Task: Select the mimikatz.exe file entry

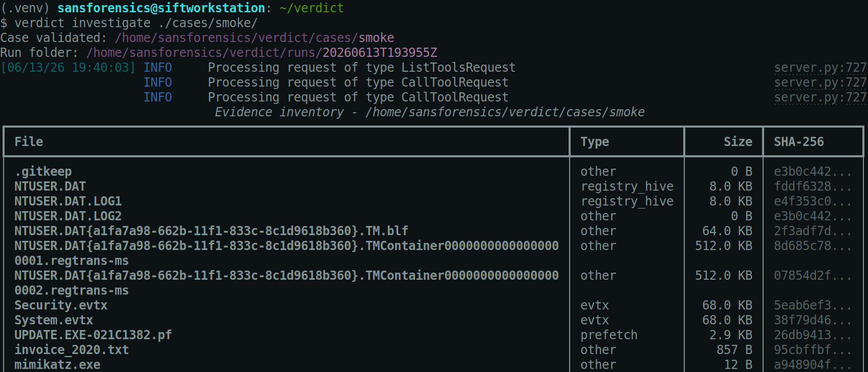Action: [57, 365]
